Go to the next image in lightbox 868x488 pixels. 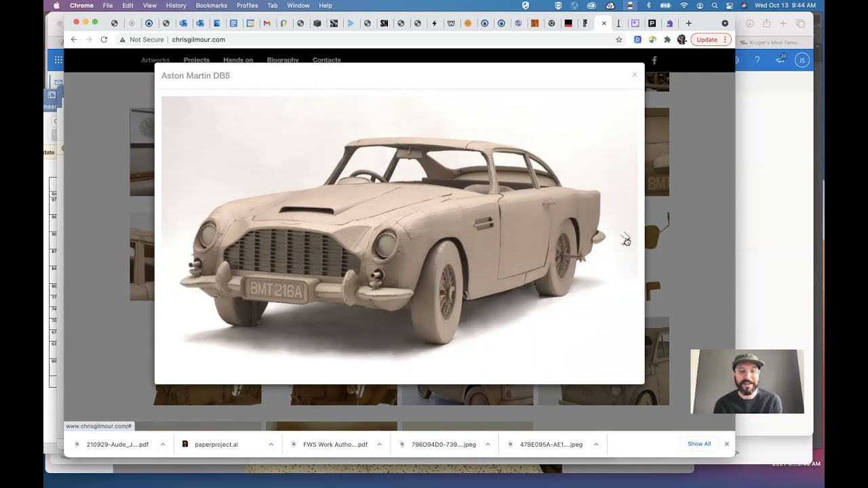tap(625, 238)
